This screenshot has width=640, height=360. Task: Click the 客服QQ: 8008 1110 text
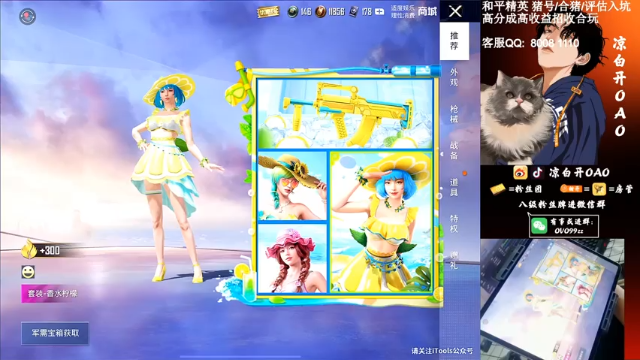click(531, 42)
